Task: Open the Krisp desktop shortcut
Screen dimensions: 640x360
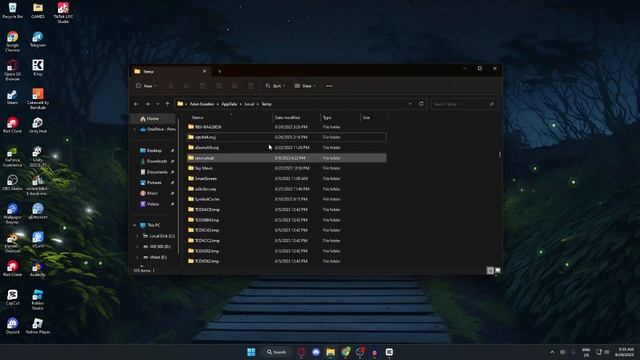Action: pos(38,68)
